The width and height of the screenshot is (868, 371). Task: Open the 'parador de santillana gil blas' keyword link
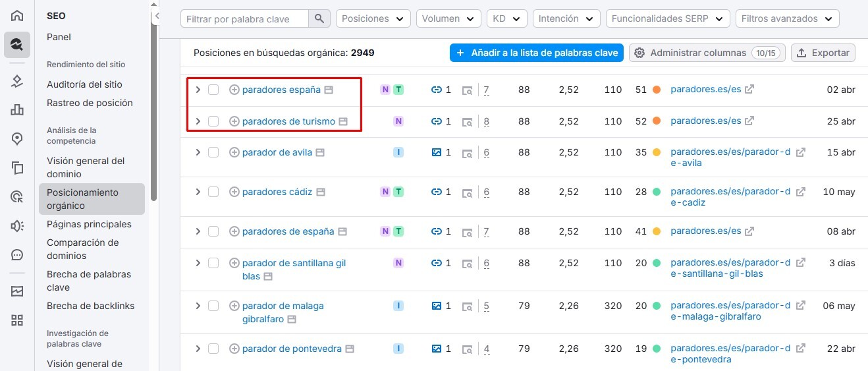coord(294,270)
